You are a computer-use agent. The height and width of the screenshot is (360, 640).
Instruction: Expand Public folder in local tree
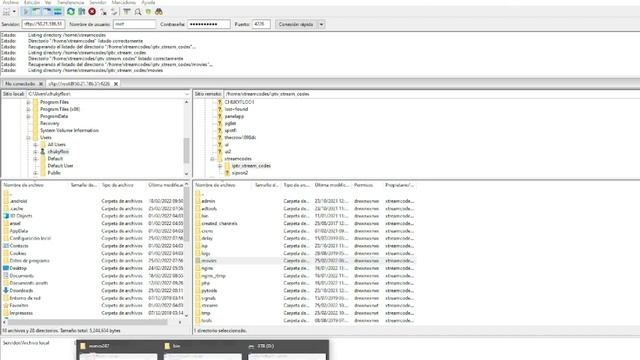coord(36,173)
